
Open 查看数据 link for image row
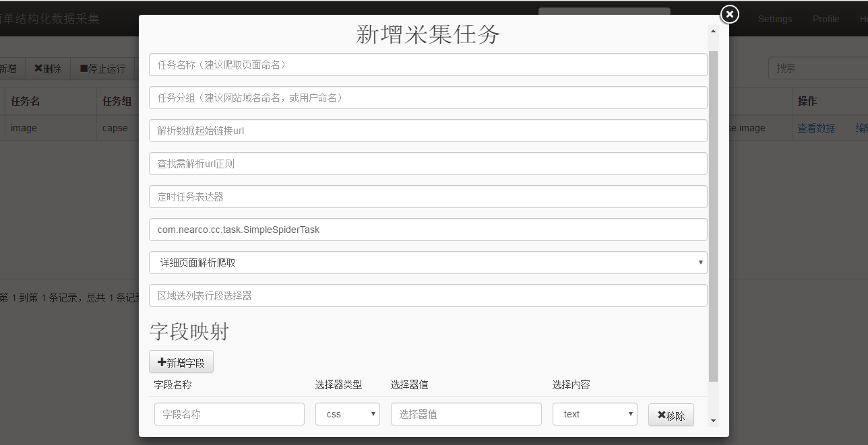(x=816, y=128)
